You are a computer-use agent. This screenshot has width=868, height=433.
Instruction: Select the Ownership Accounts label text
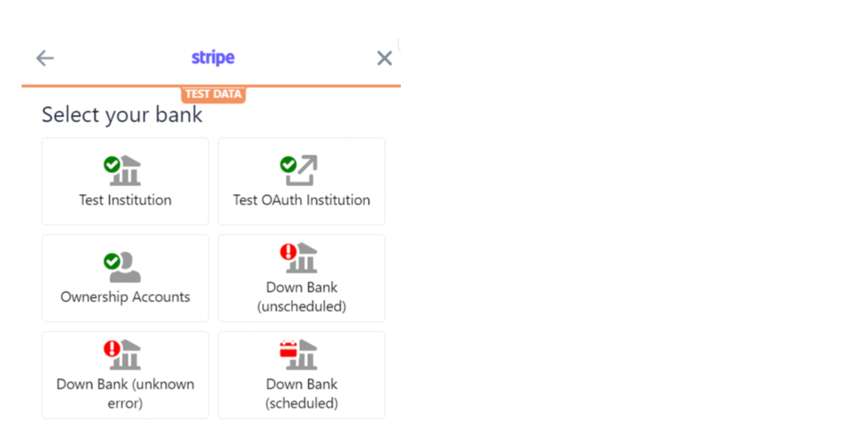[125, 297]
